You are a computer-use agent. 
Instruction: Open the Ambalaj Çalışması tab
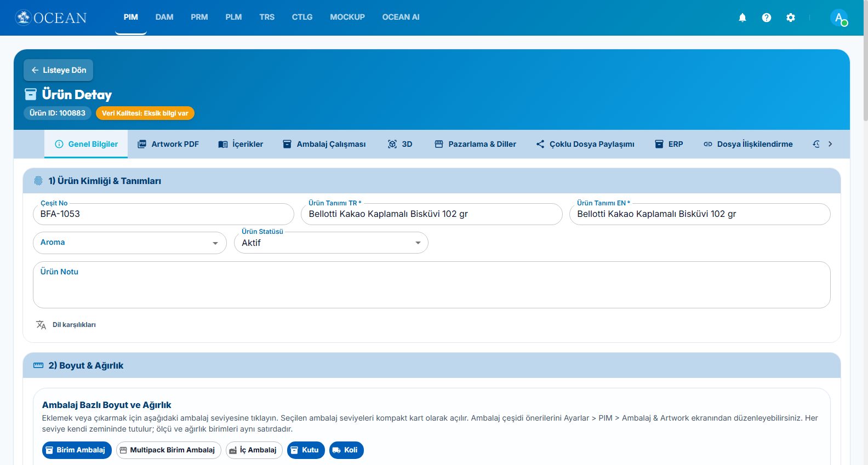(324, 144)
